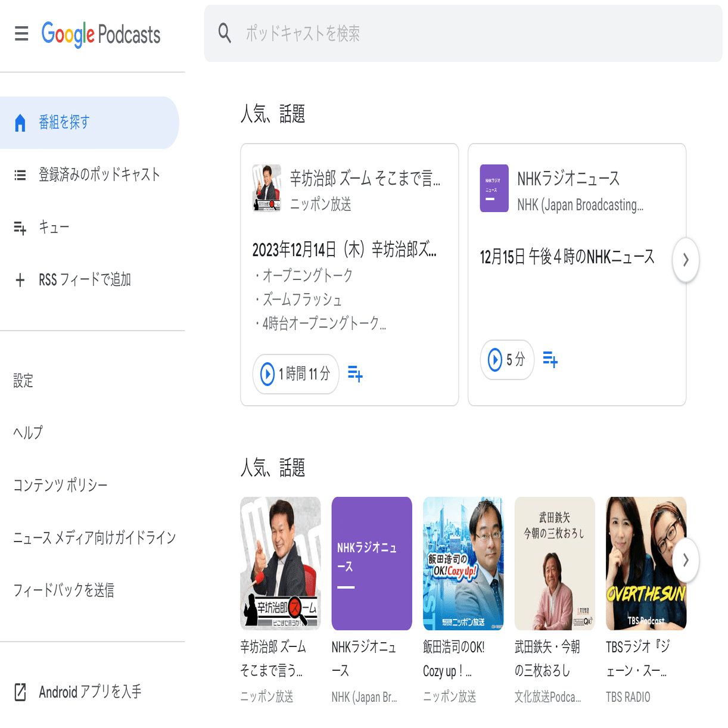Image resolution: width=728 pixels, height=728 pixels.
Task: Focus the podcast search field
Action: [463, 33]
